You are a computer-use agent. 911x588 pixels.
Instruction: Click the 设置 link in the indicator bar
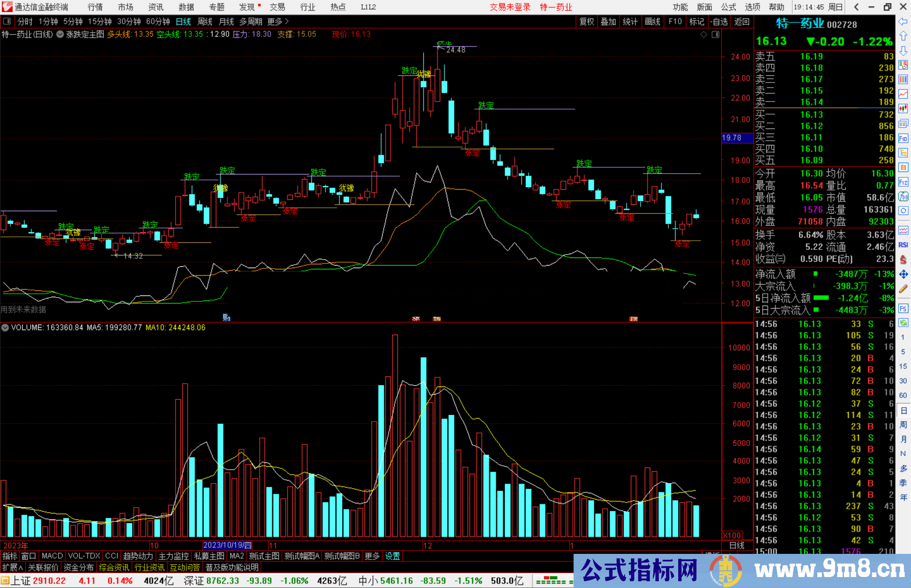(x=392, y=556)
